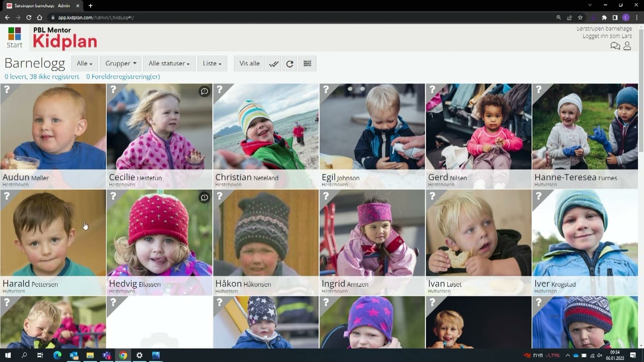Open the user profile icon

[x=627, y=46]
